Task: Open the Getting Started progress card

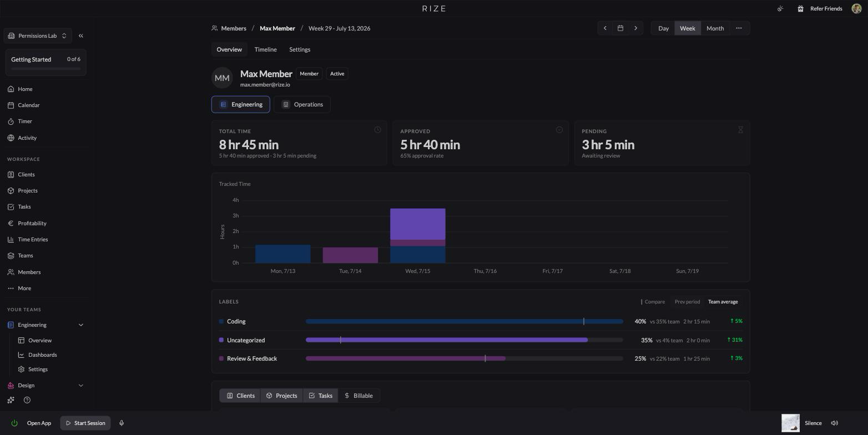Action: click(x=46, y=62)
